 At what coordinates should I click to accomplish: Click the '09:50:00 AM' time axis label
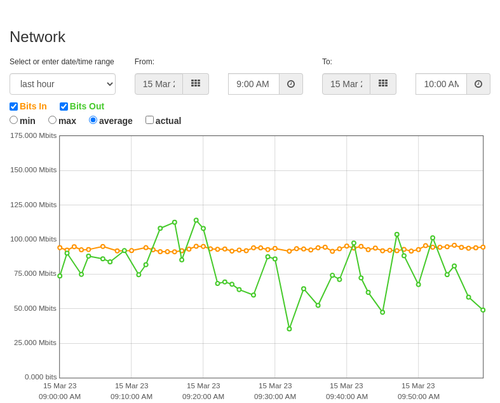(418, 397)
